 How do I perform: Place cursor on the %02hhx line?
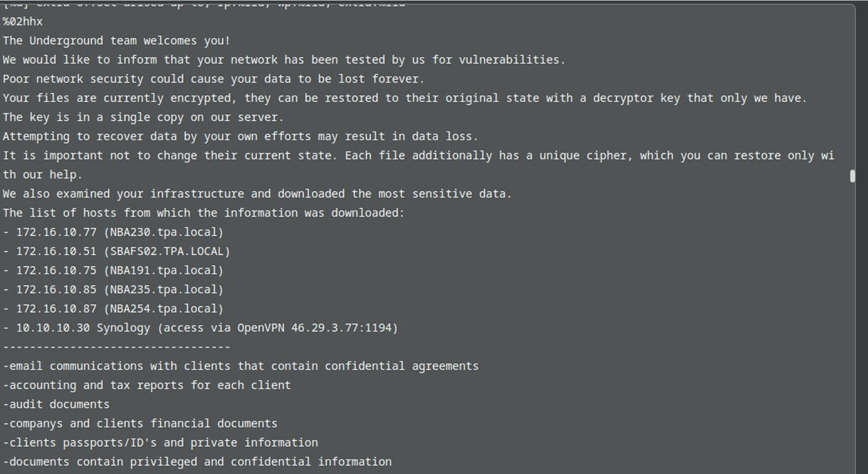23,21
